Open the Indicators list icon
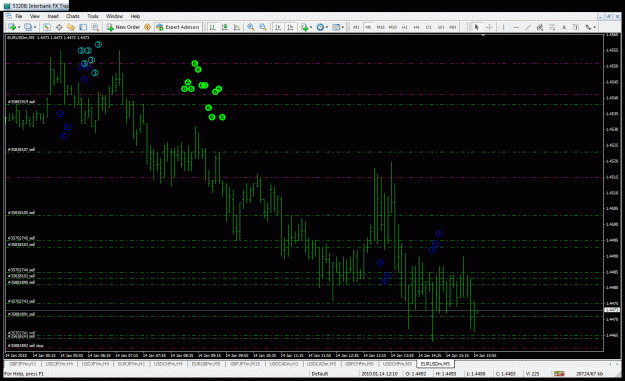This screenshot has height=381, width=625. pos(305,27)
